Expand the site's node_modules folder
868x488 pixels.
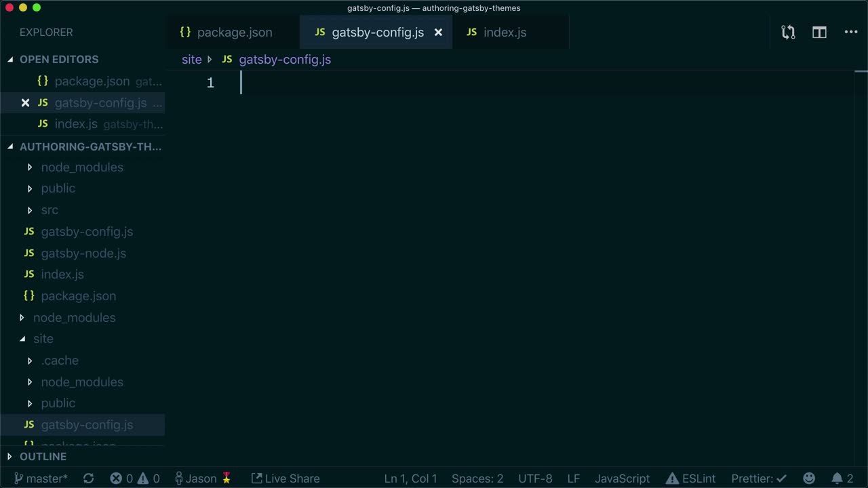[x=82, y=382]
